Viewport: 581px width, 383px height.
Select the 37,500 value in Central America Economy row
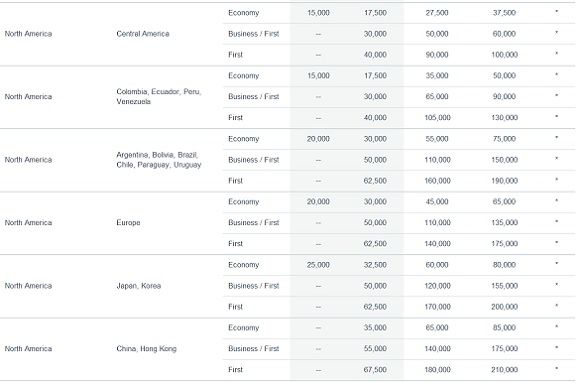pos(504,13)
